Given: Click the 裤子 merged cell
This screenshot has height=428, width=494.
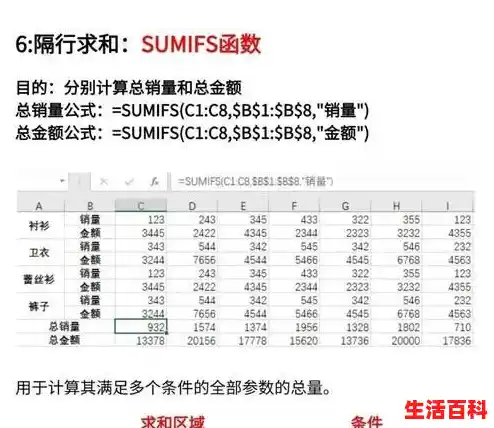Looking at the screenshot, I should [x=39, y=306].
